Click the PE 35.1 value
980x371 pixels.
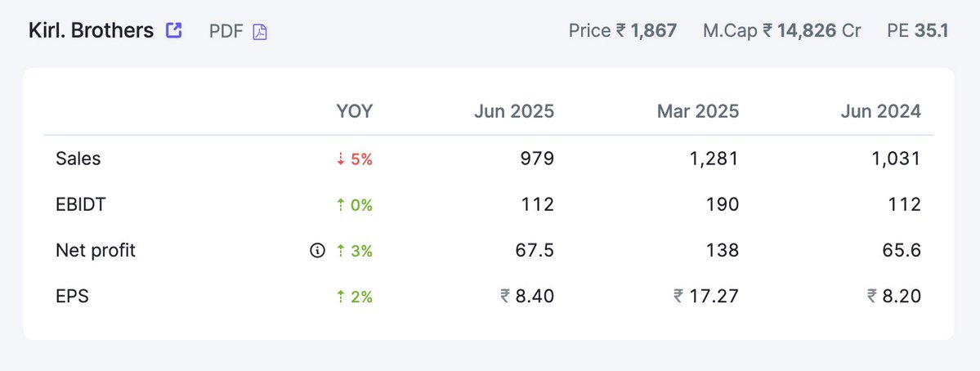[918, 30]
